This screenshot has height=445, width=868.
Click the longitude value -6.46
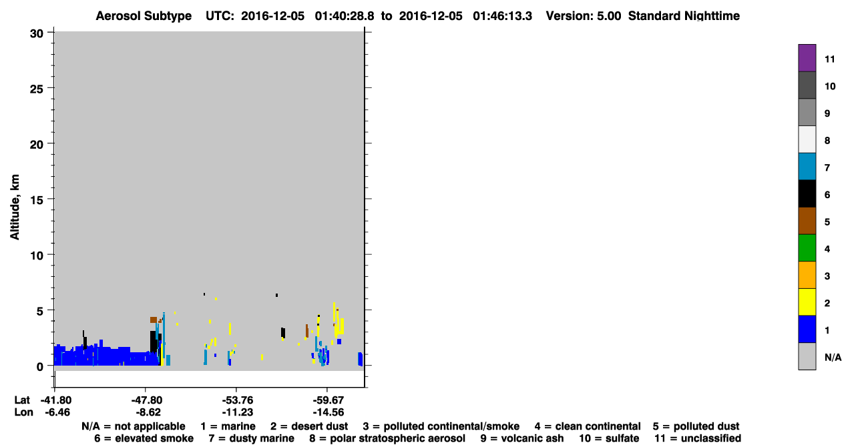[x=57, y=412]
